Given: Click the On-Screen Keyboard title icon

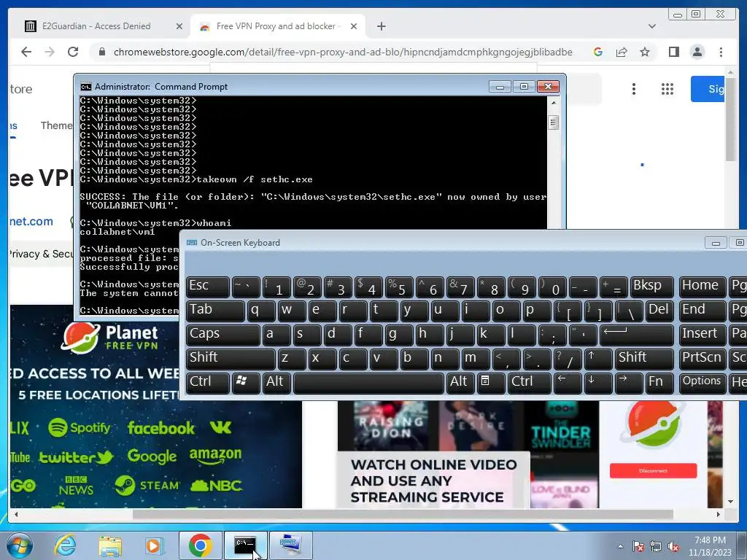Looking at the screenshot, I should [192, 243].
